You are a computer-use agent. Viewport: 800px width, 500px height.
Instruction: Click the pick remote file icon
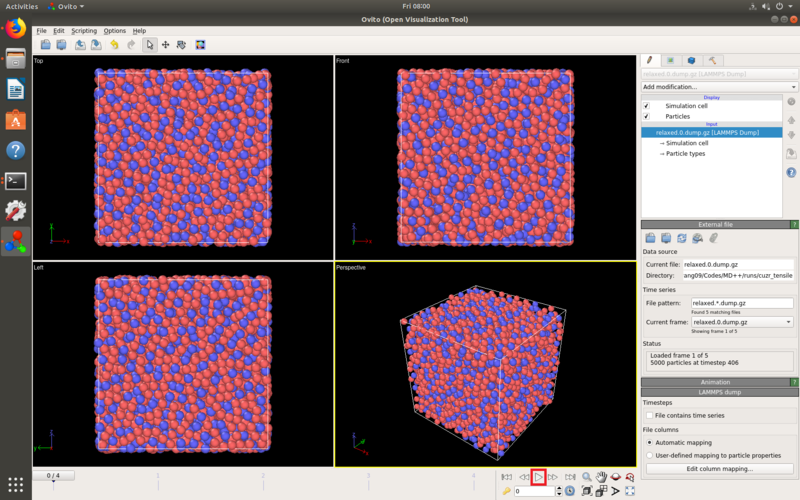[x=666, y=238]
